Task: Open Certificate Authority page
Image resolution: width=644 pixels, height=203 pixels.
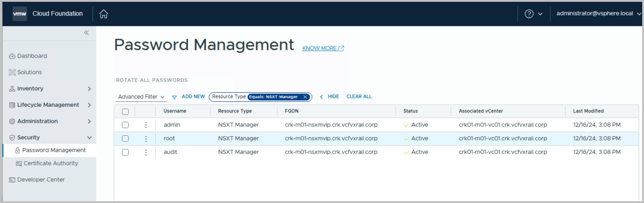Action: pos(51,163)
